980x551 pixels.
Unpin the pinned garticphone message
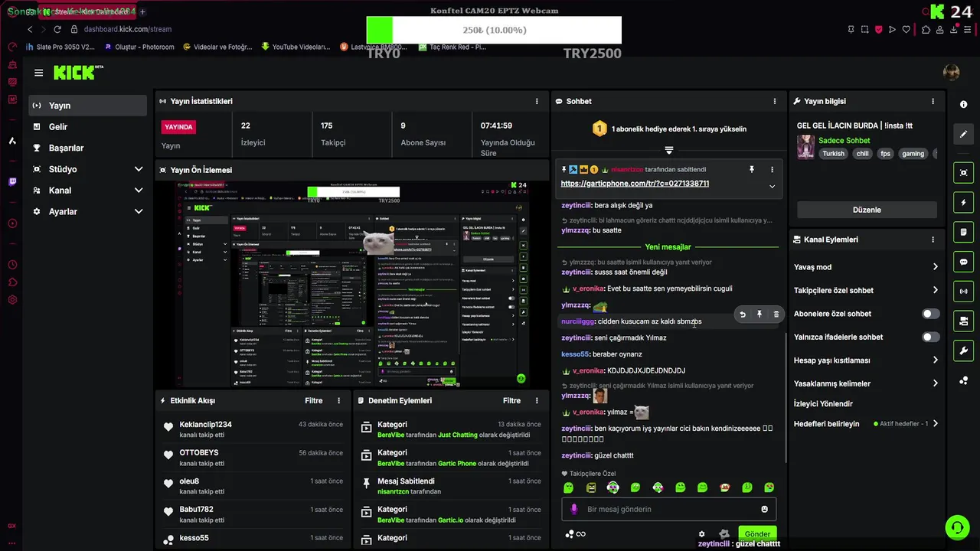pos(751,169)
